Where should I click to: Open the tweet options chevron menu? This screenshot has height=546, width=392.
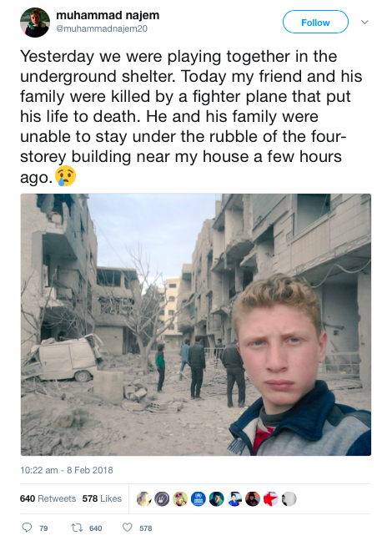pos(364,23)
